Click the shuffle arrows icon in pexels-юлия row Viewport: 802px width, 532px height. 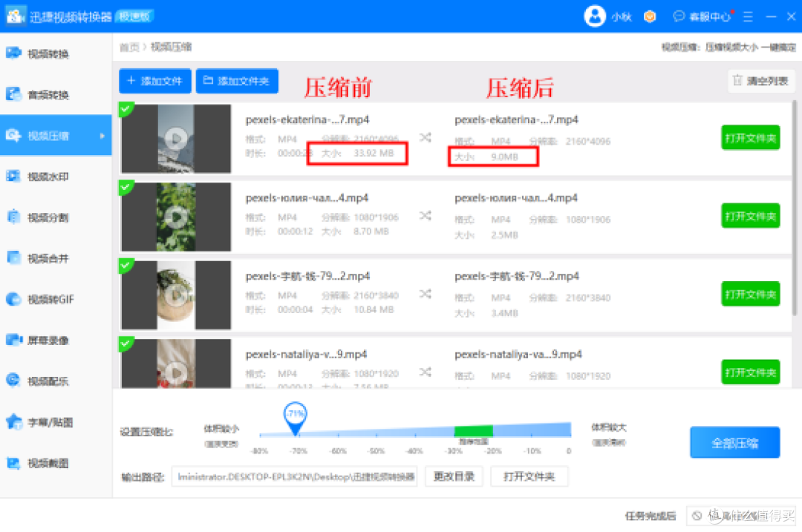pos(426,216)
